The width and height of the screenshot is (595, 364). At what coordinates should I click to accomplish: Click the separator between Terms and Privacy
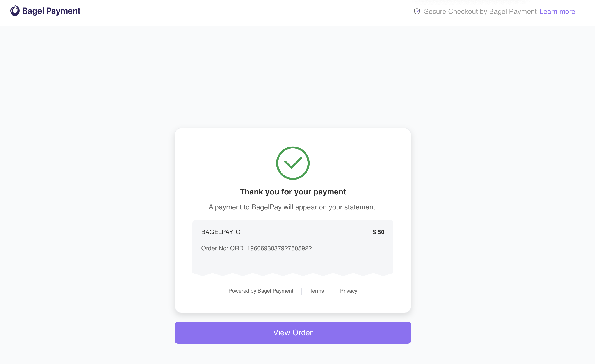click(332, 291)
